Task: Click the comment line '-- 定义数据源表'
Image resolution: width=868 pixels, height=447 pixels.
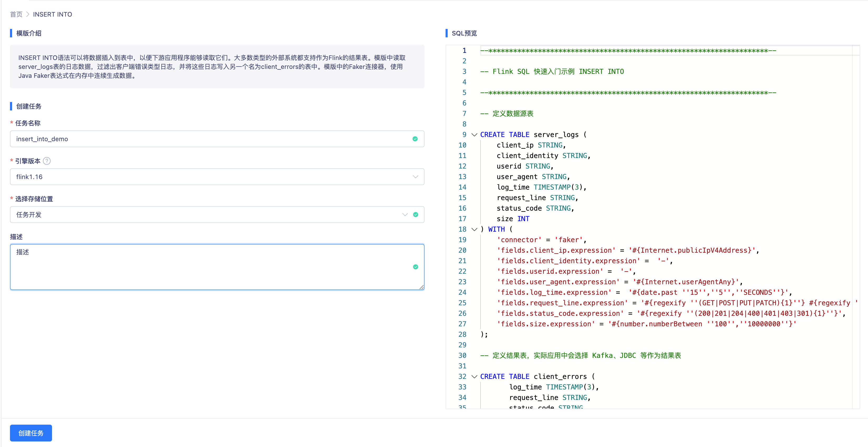Action: (x=507, y=114)
